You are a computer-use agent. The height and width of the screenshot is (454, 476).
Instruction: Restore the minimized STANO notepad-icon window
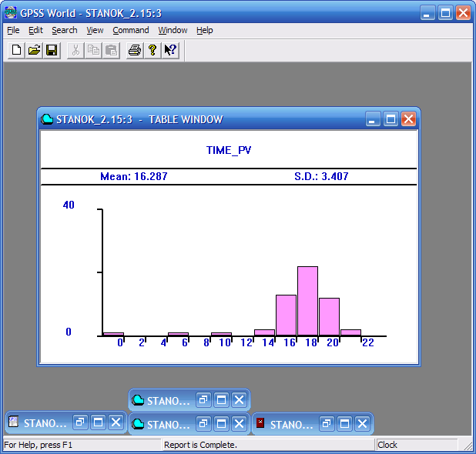pos(80,422)
